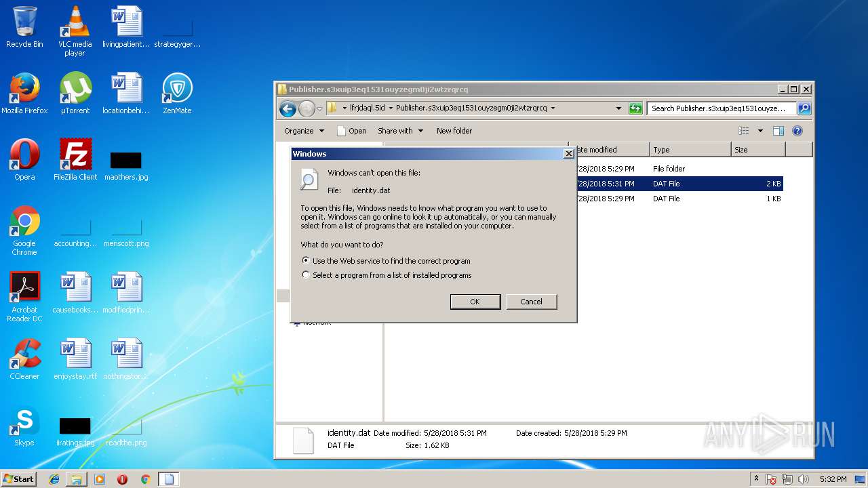Select the modifiedprin Word document
The width and height of the screenshot is (868, 488).
126,293
